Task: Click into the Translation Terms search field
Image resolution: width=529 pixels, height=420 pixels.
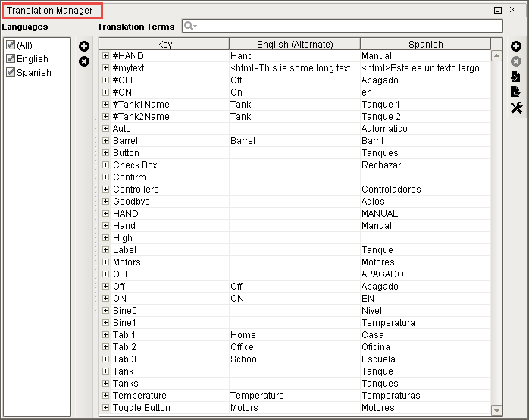Action: [x=343, y=26]
